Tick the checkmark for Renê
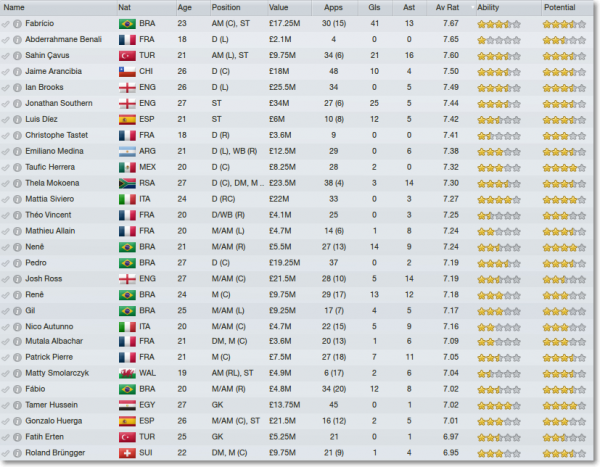The width and height of the screenshot is (600, 467). pos(5,295)
